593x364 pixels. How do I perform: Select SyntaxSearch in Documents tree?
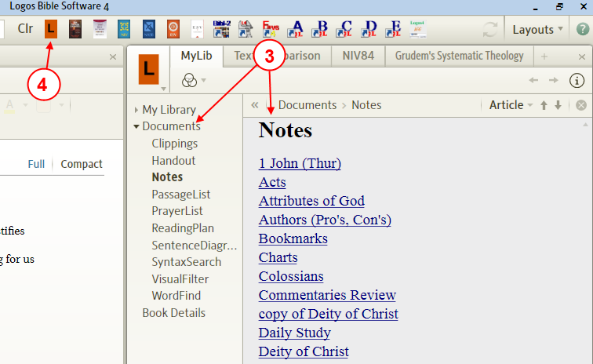[x=186, y=262]
